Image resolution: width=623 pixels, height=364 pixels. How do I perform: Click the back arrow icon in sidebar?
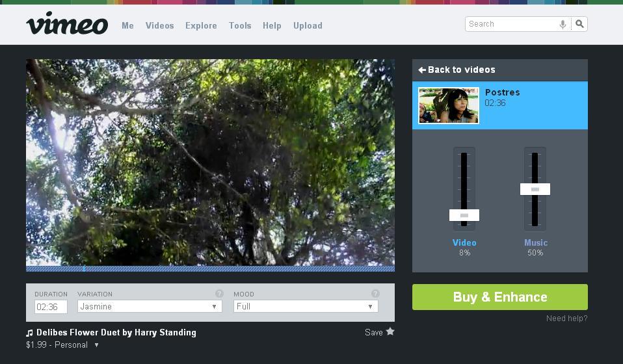click(422, 70)
